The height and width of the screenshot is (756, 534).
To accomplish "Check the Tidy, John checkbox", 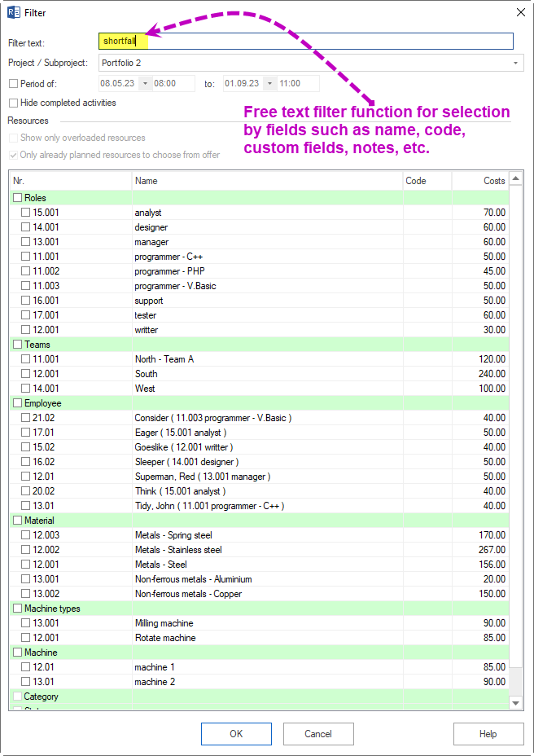I will click(x=25, y=506).
